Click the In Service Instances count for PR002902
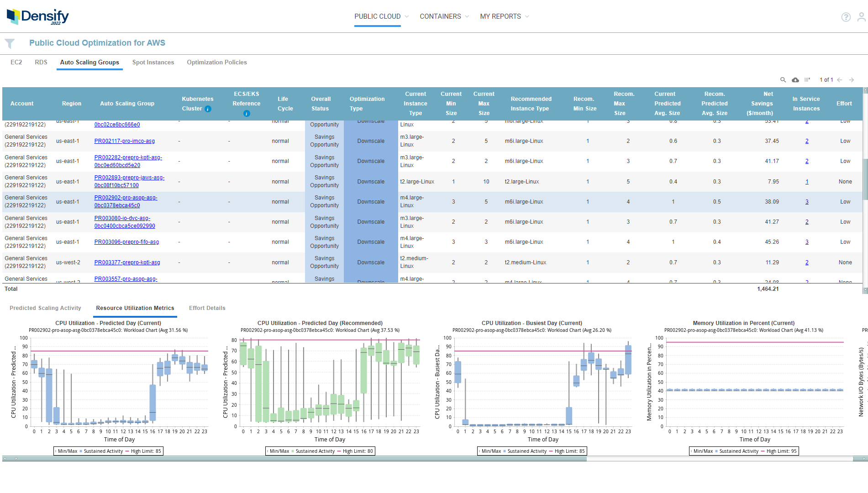This screenshot has width=868, height=493. [807, 201]
